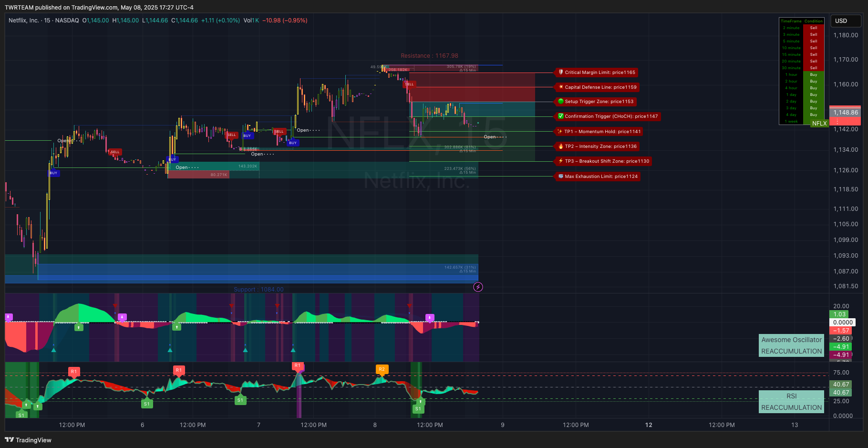Click the earliest green up-arrow on Awesome Oscillator
Image resolution: width=868 pixels, height=448 pixels.
(x=79, y=327)
